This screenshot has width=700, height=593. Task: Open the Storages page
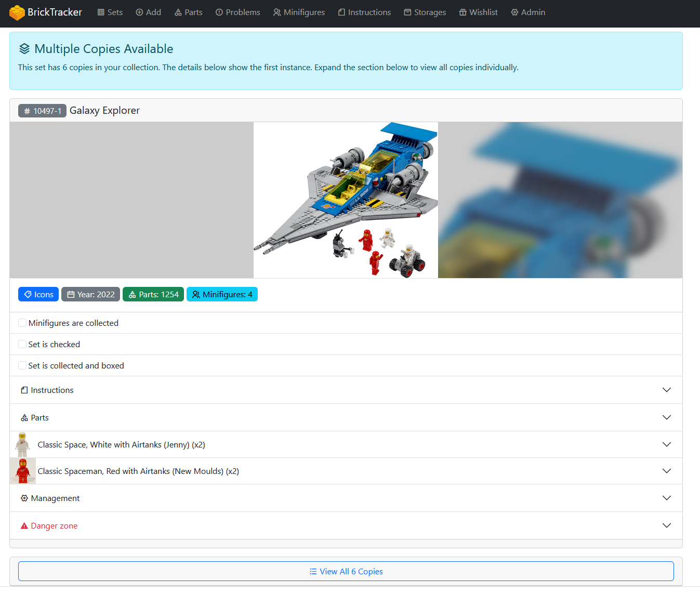click(425, 12)
